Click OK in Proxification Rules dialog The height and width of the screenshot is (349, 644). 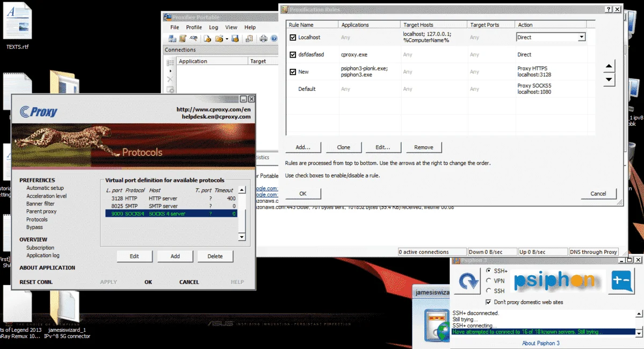click(x=303, y=194)
